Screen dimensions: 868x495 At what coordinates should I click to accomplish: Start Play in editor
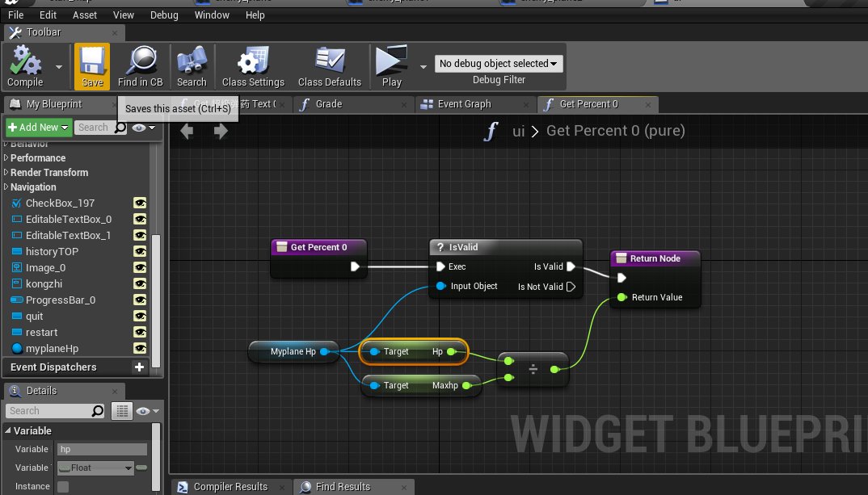(x=391, y=67)
